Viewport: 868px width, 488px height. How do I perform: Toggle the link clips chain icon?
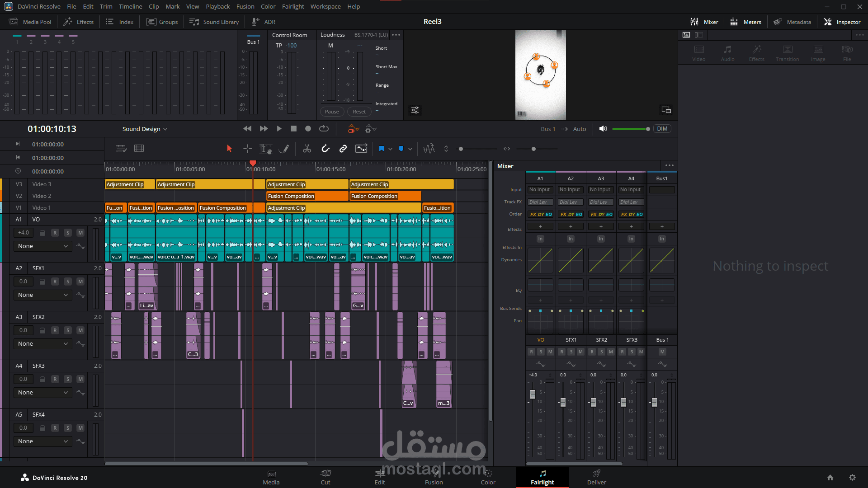(343, 149)
